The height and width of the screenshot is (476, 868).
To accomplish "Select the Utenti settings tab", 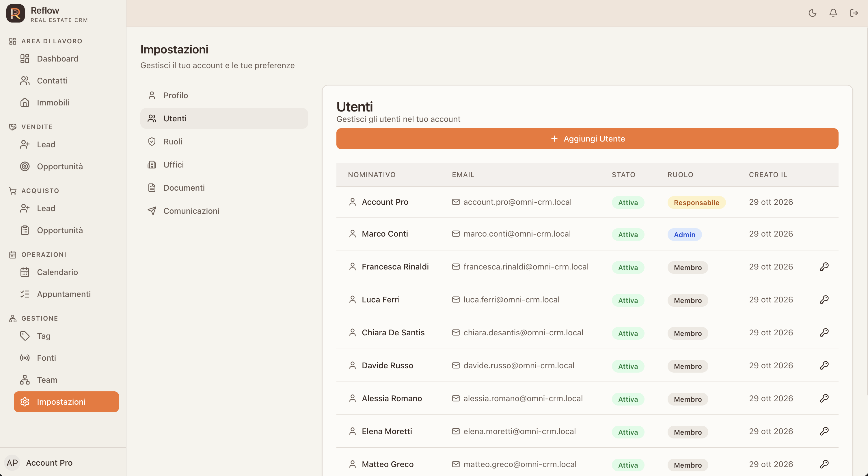I will coord(224,118).
